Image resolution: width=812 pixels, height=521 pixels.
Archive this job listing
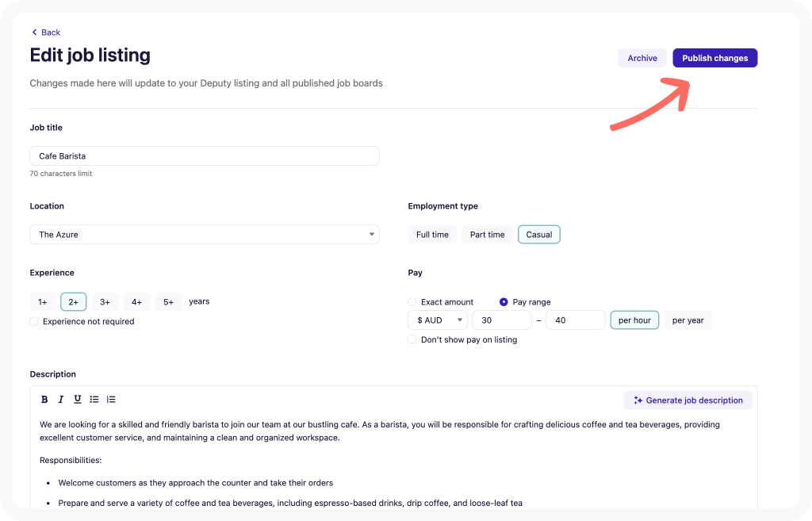(642, 58)
